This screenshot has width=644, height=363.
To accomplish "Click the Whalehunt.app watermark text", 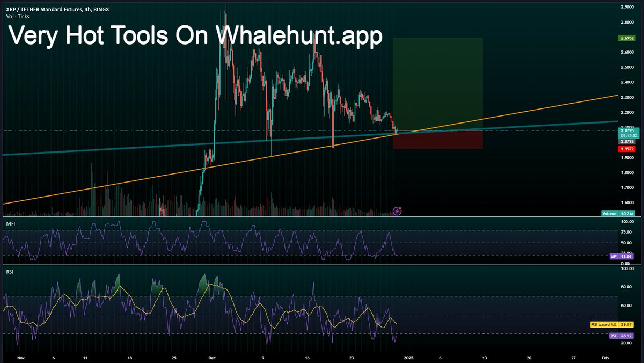I will (x=196, y=38).
